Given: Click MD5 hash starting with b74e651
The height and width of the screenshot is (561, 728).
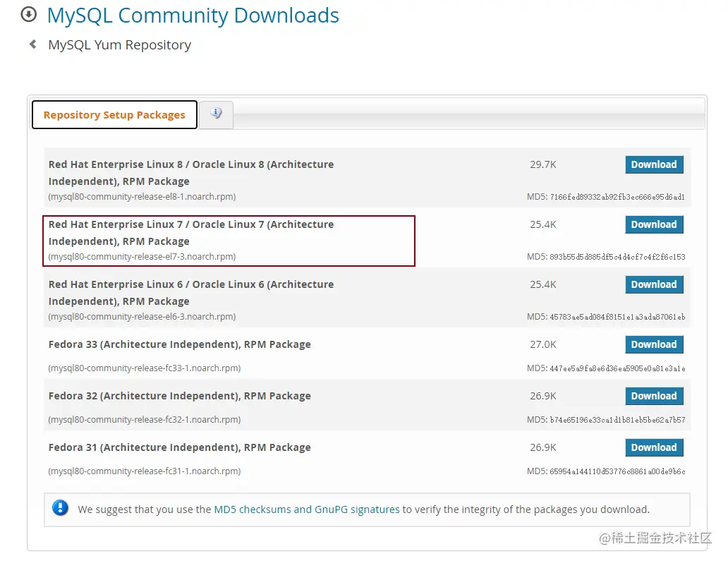Looking at the screenshot, I should click(617, 420).
